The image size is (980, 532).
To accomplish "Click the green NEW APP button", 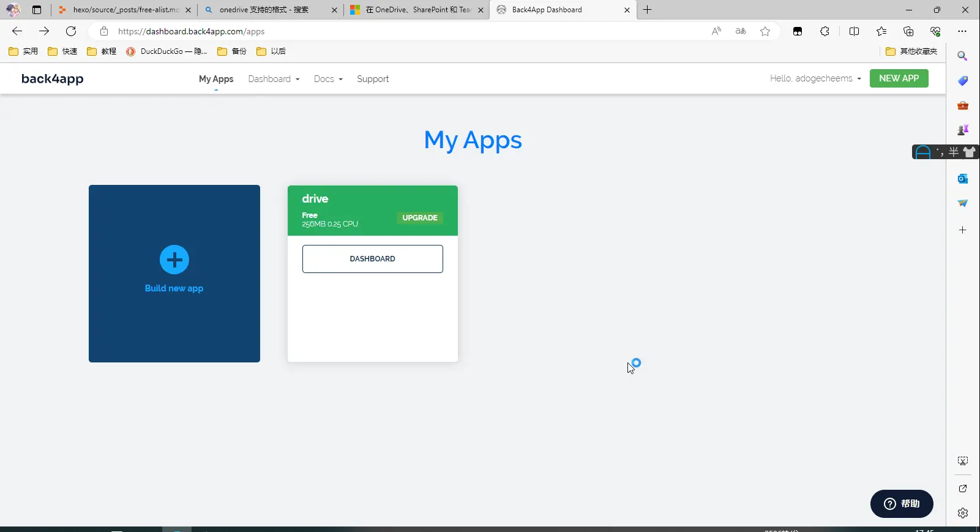I will pos(899,78).
